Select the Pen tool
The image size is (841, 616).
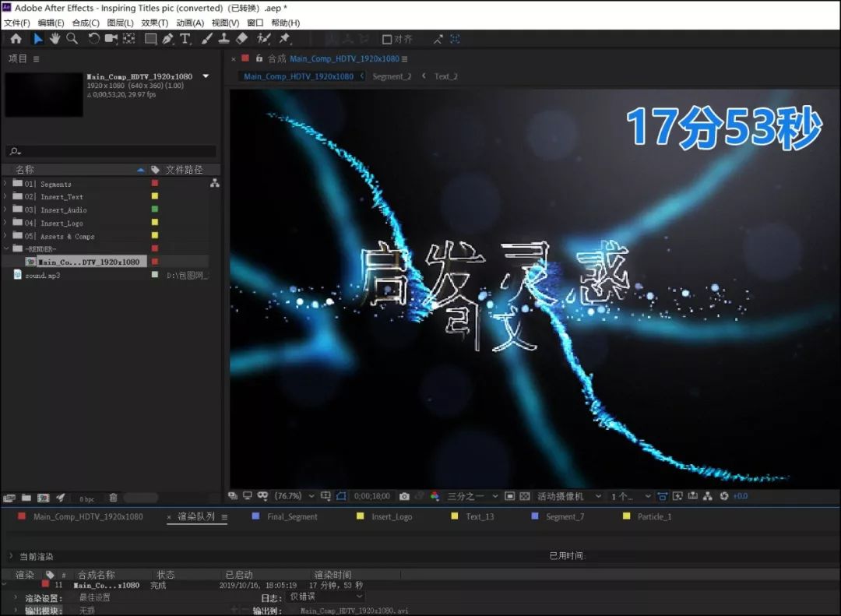coord(170,39)
